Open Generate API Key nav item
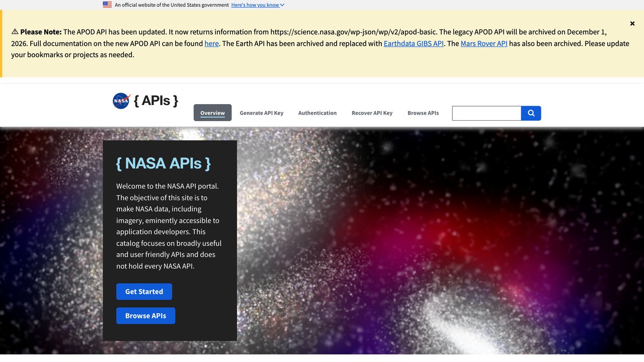The width and height of the screenshot is (644, 362). 262,113
